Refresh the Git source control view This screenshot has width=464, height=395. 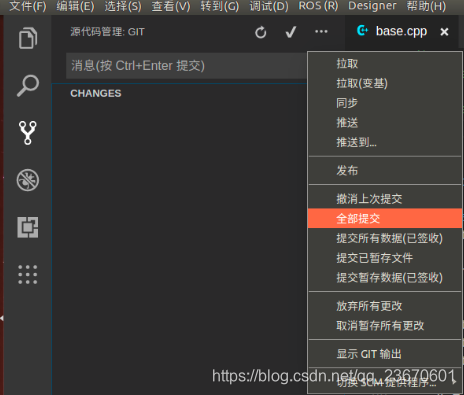coord(261,32)
